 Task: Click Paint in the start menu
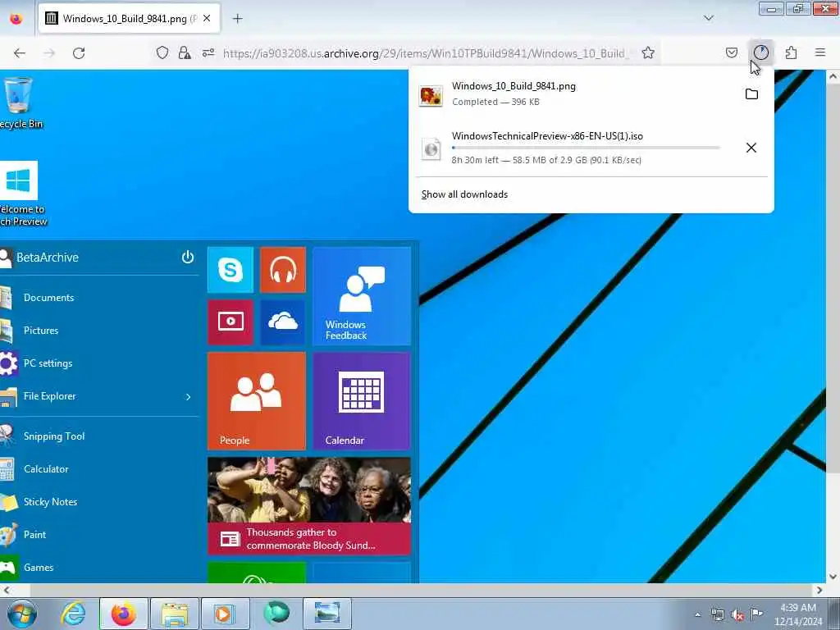(x=34, y=535)
